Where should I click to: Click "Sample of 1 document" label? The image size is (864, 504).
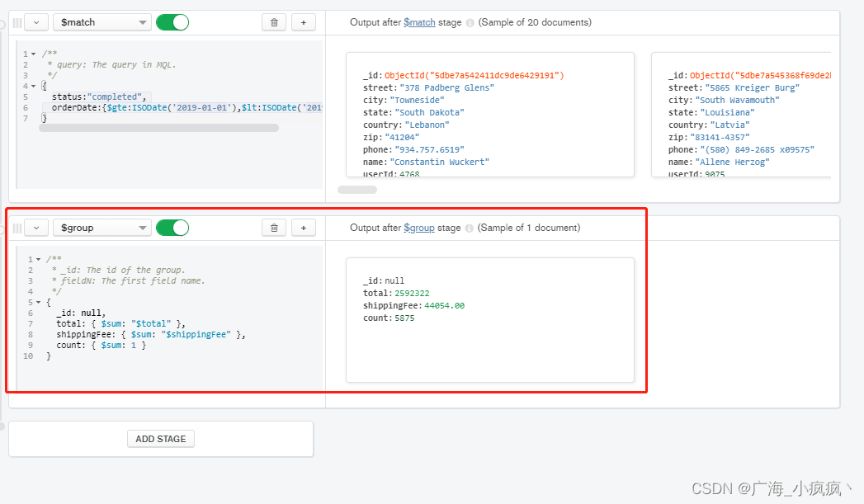click(x=529, y=228)
